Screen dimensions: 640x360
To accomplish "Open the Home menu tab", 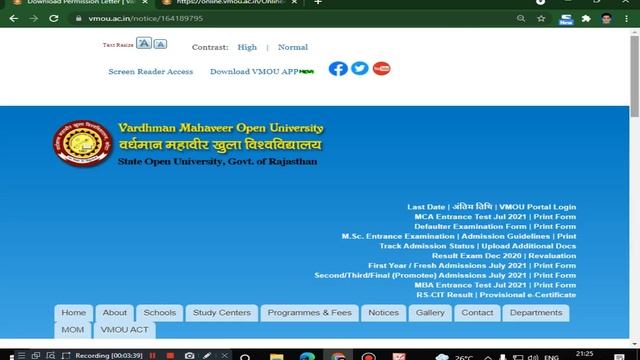I will [x=73, y=313].
